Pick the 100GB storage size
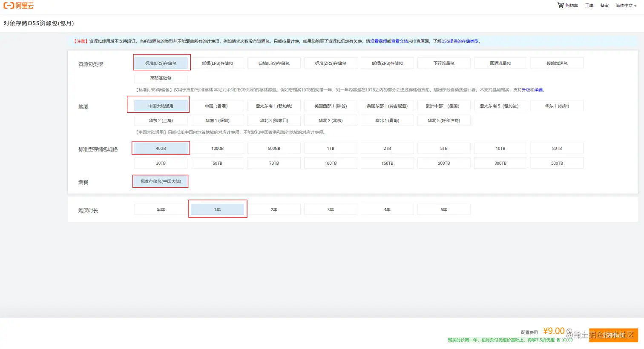The width and height of the screenshot is (644, 349). 218,148
